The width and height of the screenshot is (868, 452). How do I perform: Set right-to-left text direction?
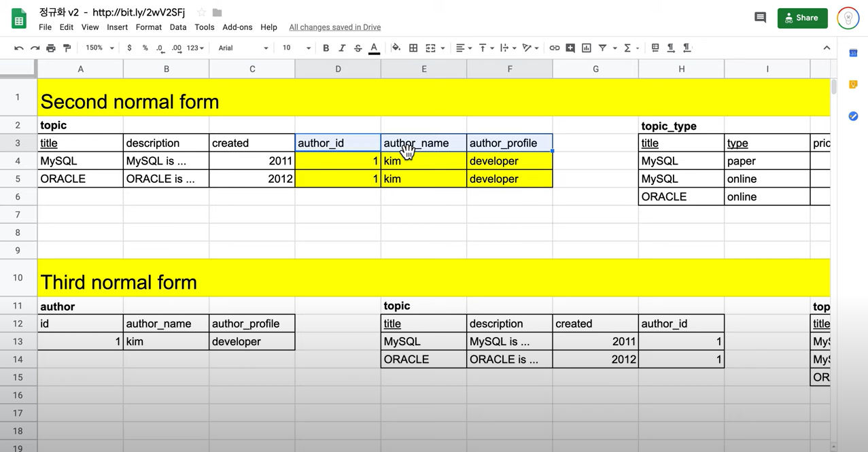[x=687, y=48]
